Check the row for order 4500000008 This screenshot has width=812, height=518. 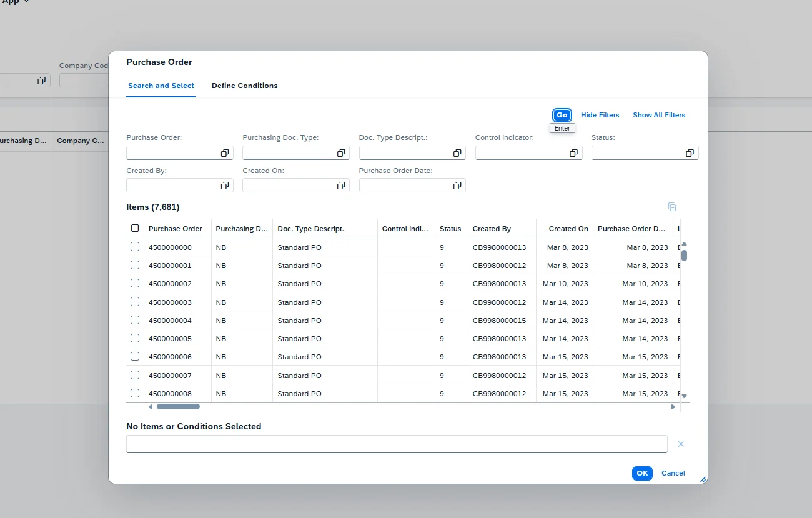point(135,393)
